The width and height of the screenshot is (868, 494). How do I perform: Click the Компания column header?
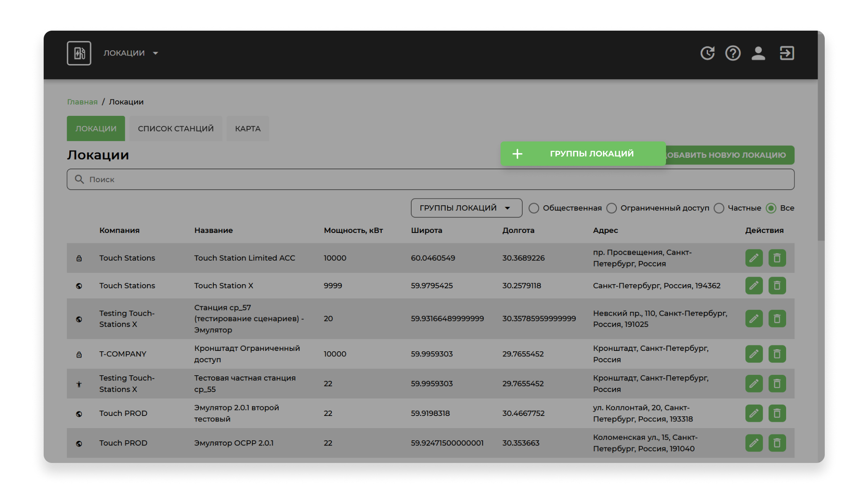(x=119, y=230)
